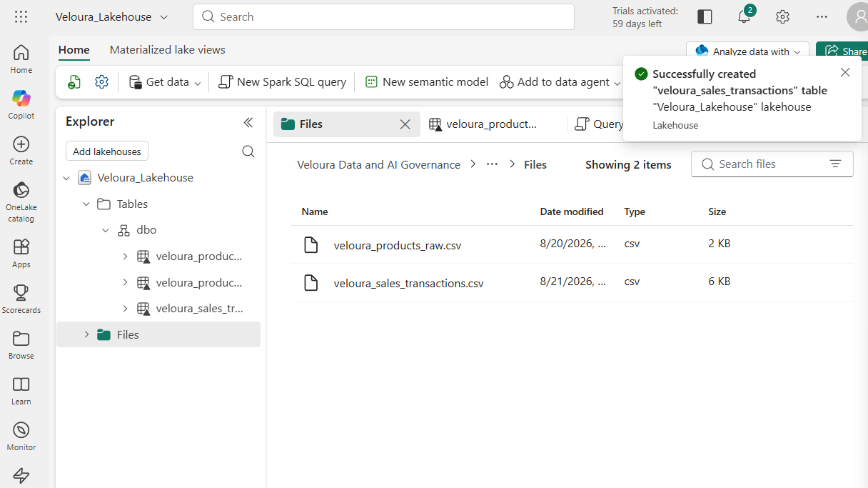Open Scorecards in the left sidebar
This screenshot has height=488, width=868.
21,299
